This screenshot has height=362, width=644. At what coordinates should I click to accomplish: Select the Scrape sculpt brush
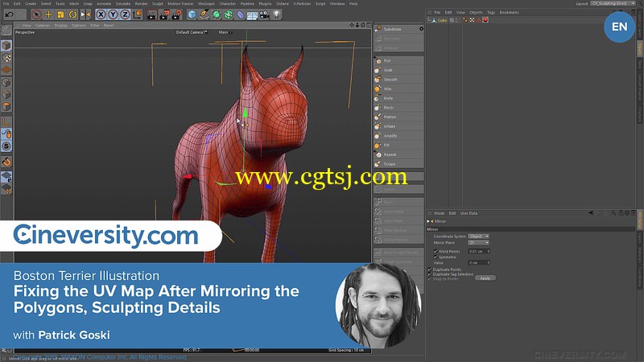pos(398,164)
